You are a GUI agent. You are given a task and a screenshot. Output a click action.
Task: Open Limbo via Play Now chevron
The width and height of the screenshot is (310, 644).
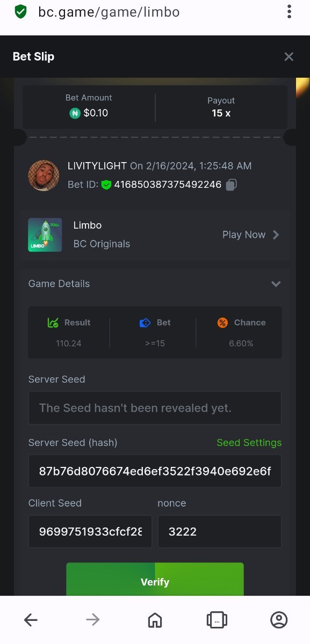[x=276, y=235]
